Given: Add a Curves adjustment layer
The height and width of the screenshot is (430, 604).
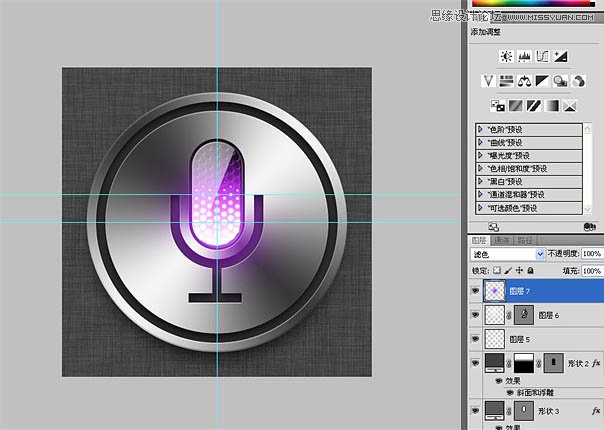Looking at the screenshot, I should pos(542,57).
